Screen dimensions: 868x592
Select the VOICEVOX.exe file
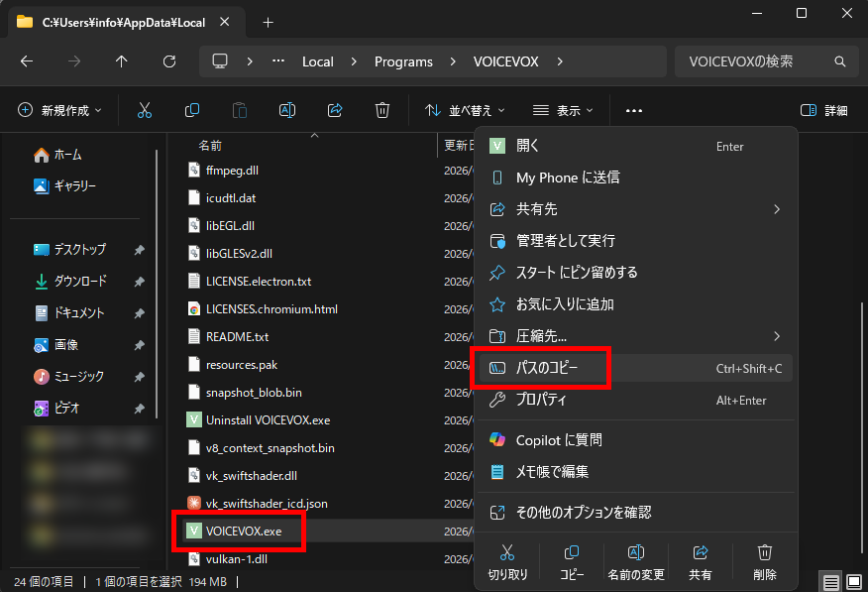pyautogui.click(x=244, y=532)
